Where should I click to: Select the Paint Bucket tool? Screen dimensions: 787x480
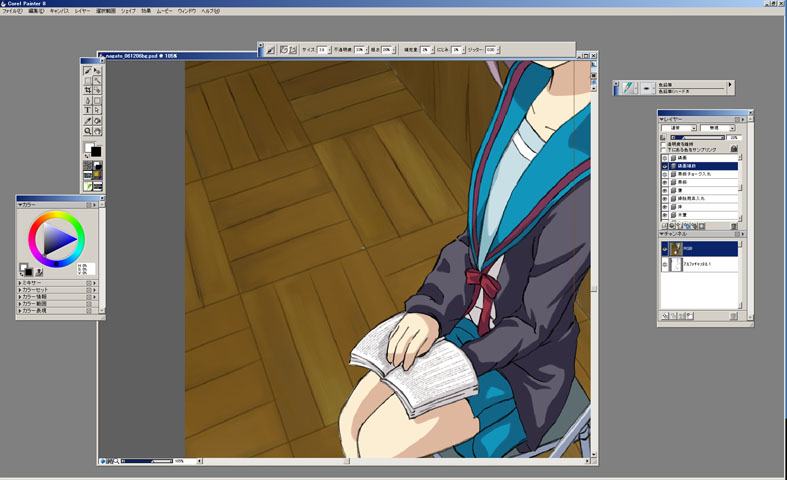pyautogui.click(x=97, y=121)
